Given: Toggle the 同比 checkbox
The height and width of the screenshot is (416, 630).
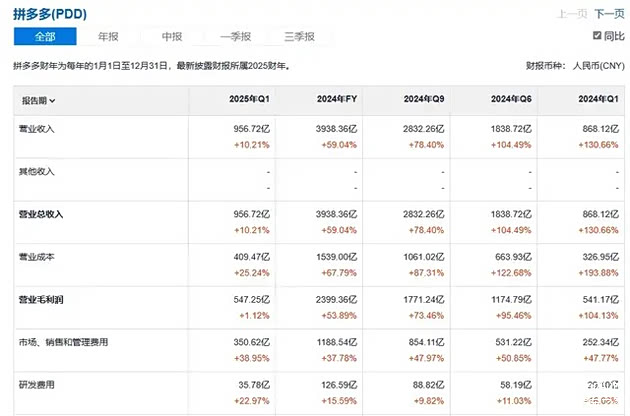Looking at the screenshot, I should click(x=599, y=37).
